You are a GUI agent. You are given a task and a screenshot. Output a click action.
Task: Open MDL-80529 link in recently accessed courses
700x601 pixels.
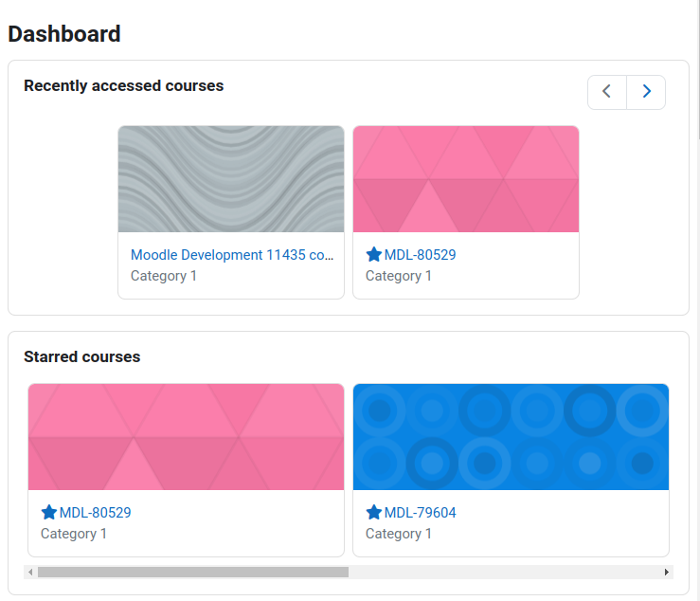tap(420, 255)
